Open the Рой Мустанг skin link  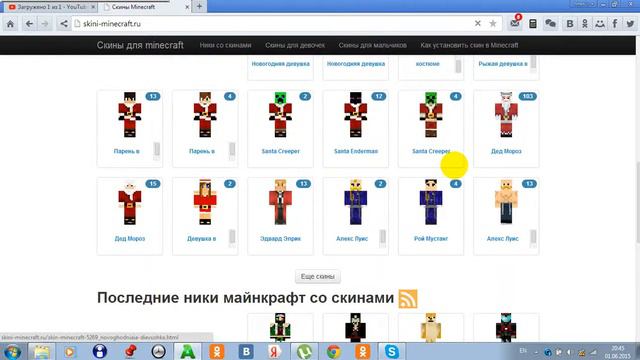[431, 238]
